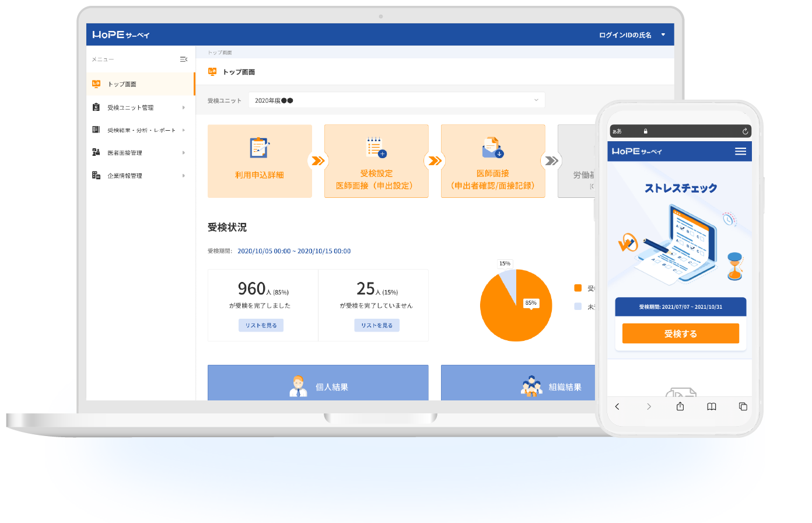Screen dimensions: 812x523
Task: Open the 医師面接(申出者確認/面接記録) card
Action: coord(493,161)
